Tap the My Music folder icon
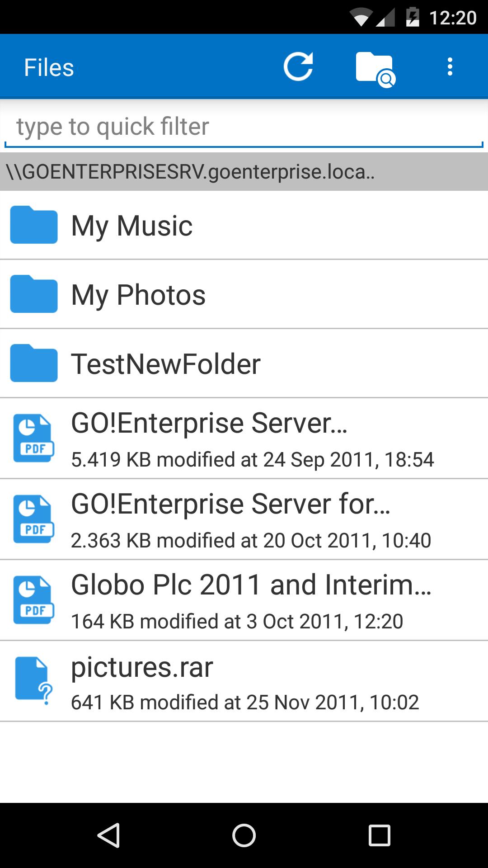The image size is (488, 868). (33, 225)
